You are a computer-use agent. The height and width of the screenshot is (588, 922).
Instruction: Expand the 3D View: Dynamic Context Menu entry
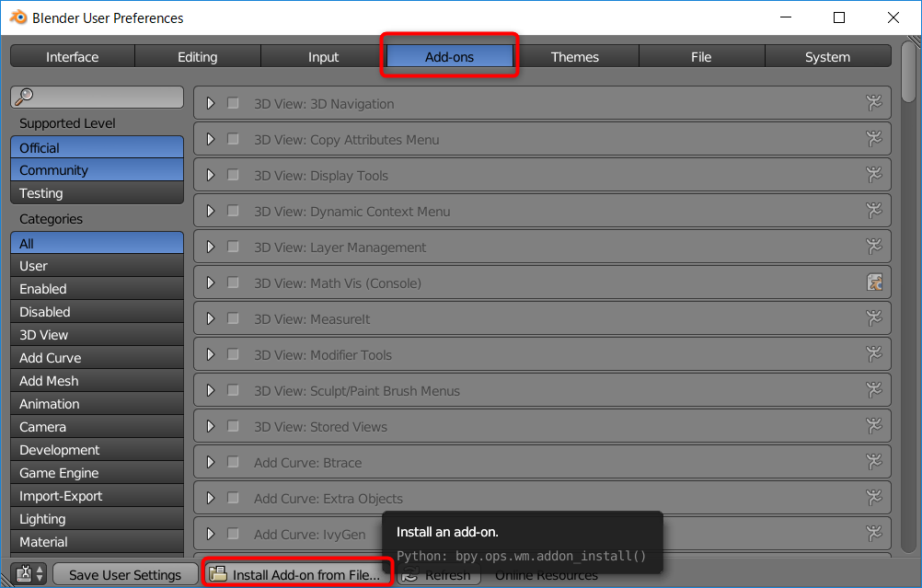click(211, 211)
